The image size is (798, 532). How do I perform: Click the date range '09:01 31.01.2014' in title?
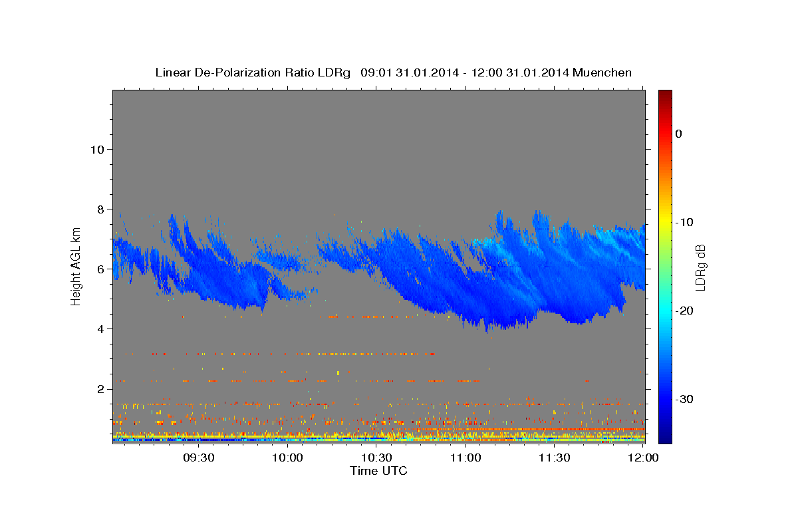[409, 72]
